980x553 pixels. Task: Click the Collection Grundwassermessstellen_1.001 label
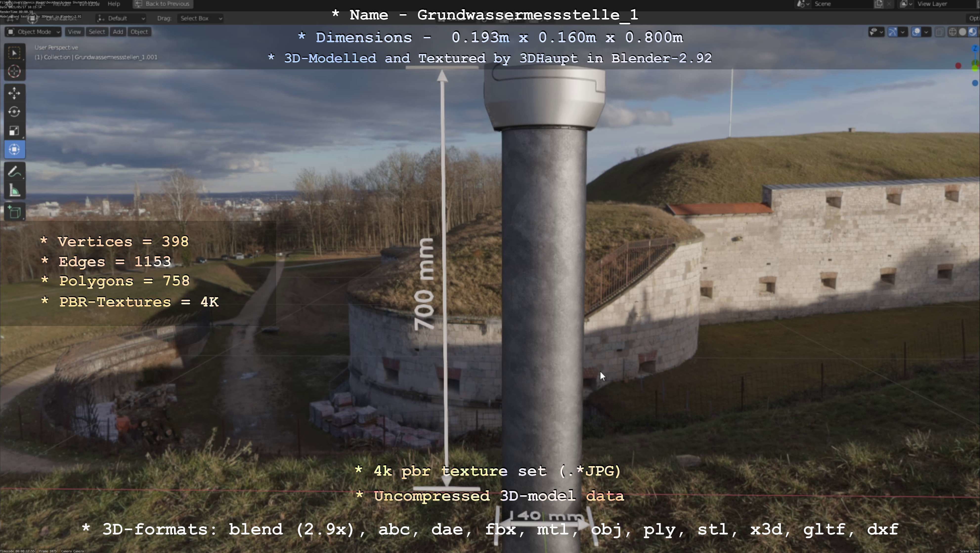[x=96, y=57]
